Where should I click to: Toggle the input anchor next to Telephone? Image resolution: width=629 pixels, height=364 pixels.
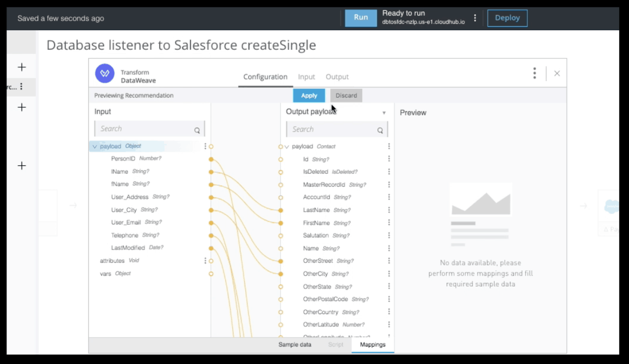[210, 235]
